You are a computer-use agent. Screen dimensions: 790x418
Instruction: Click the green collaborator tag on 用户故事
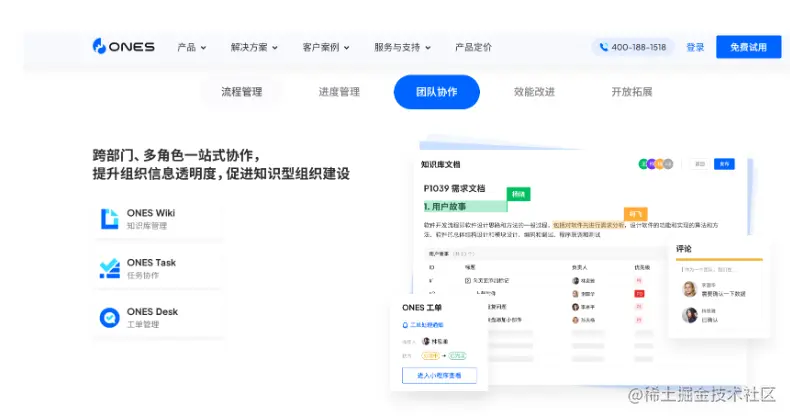coord(518,194)
